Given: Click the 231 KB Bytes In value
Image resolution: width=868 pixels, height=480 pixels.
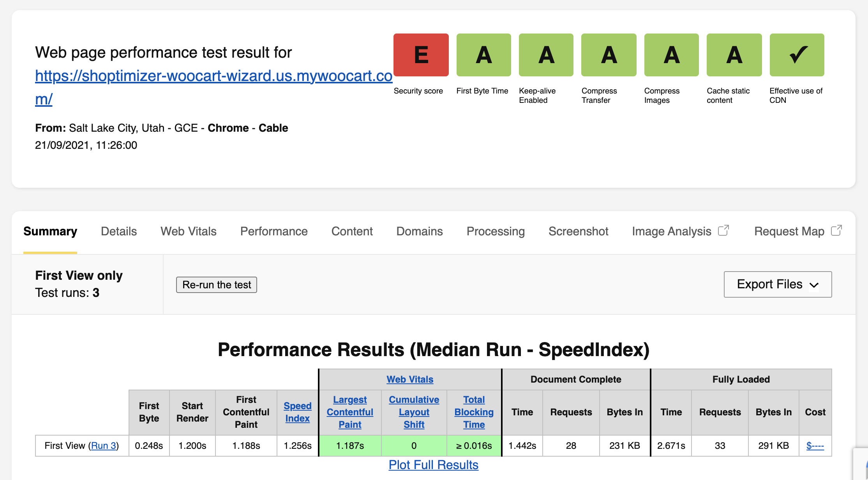Looking at the screenshot, I should click(625, 446).
